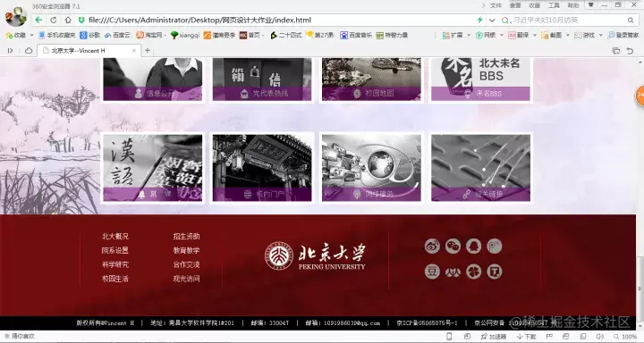Open the tab list window icon
The width and height of the screenshot is (644, 343).
coord(615,50)
